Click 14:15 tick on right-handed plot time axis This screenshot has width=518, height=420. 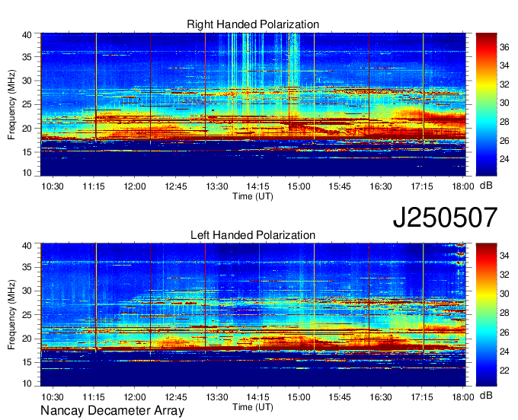pyautogui.click(x=258, y=186)
